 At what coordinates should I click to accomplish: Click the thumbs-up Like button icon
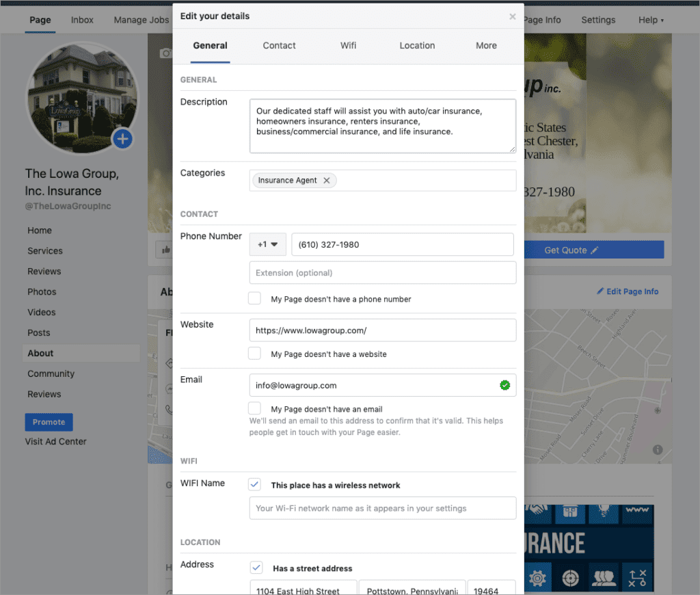165,250
